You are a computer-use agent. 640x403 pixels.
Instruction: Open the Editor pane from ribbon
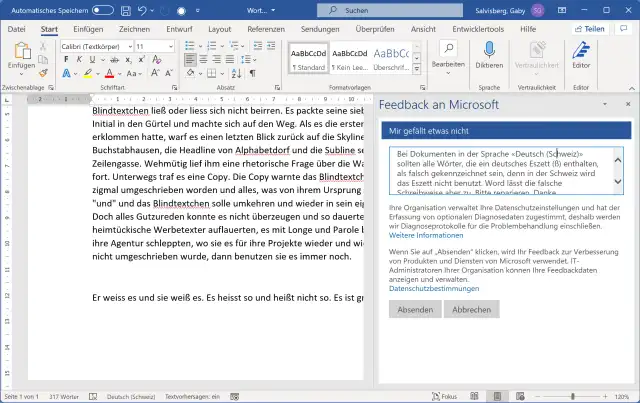click(x=581, y=55)
